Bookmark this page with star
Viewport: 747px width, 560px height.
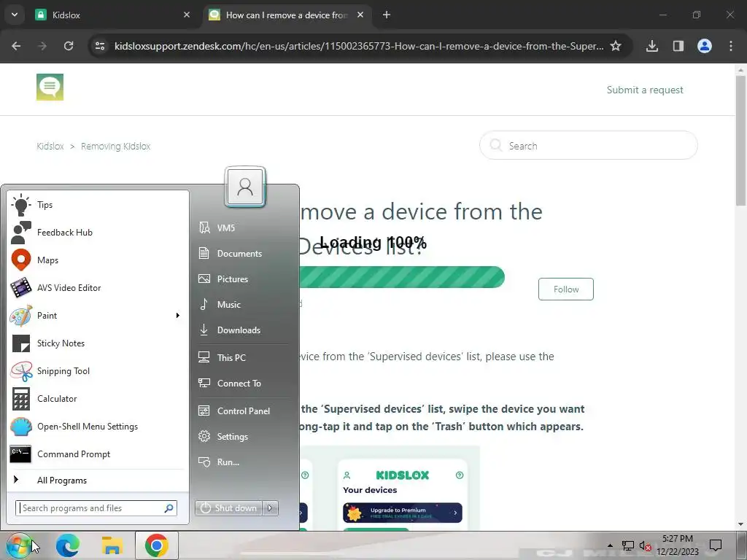tap(616, 46)
